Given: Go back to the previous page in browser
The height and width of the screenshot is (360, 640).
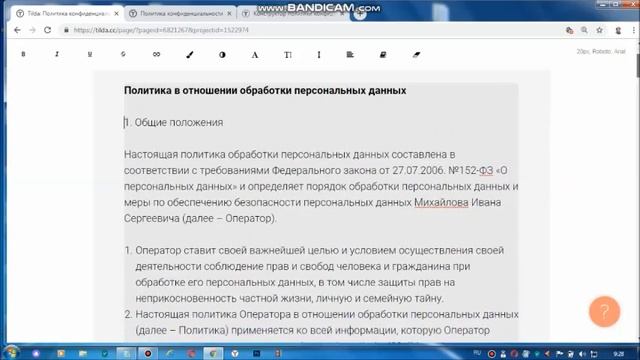Looking at the screenshot, I should pos(17,30).
